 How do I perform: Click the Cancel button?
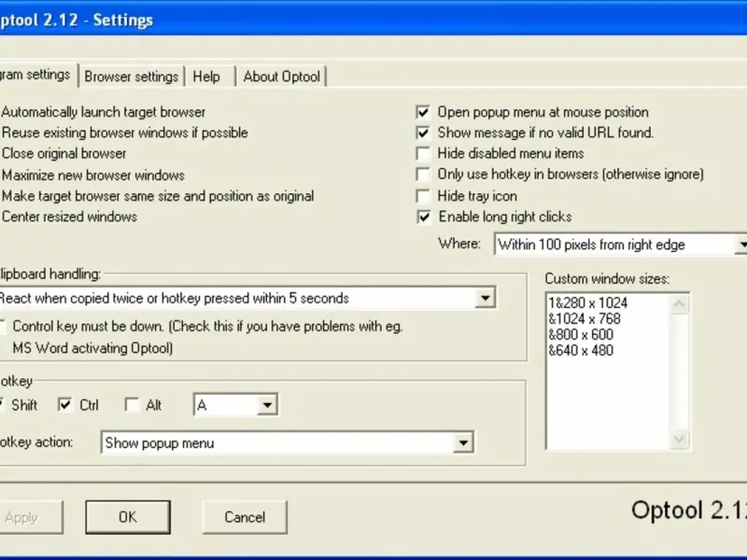(245, 517)
